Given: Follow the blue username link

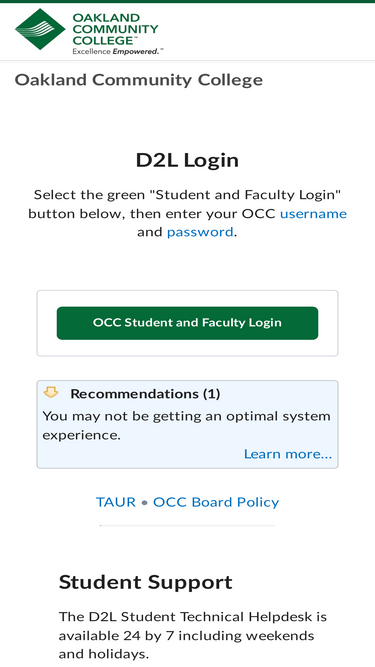Looking at the screenshot, I should tap(313, 214).
